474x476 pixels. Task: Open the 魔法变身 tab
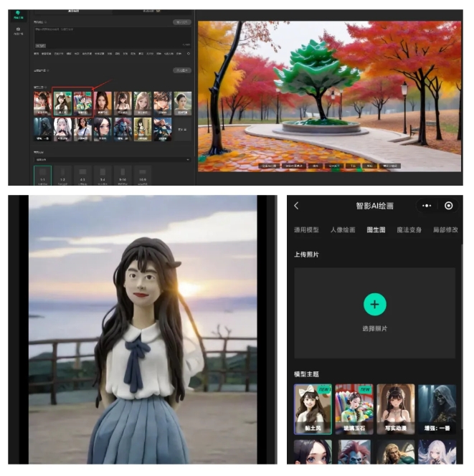click(x=411, y=230)
